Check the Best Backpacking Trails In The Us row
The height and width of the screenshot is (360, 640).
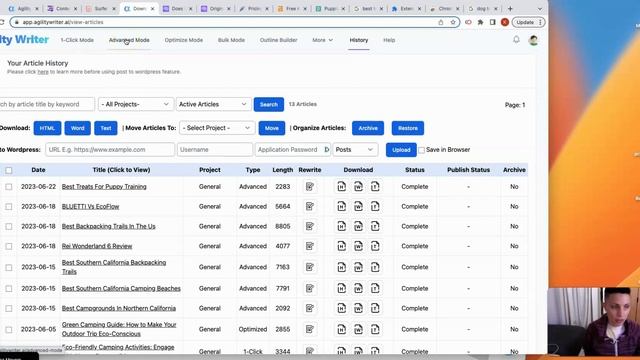(9, 226)
